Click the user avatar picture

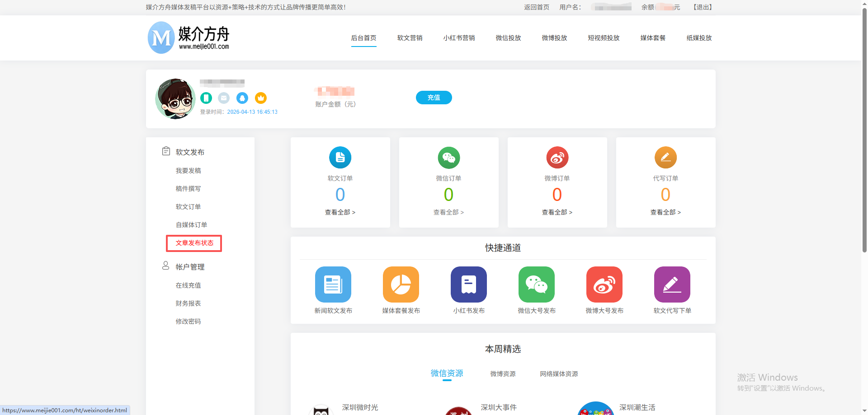(175, 99)
